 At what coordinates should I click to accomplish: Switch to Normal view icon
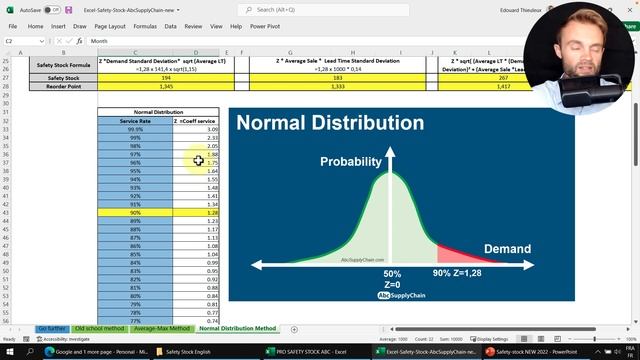[524, 339]
